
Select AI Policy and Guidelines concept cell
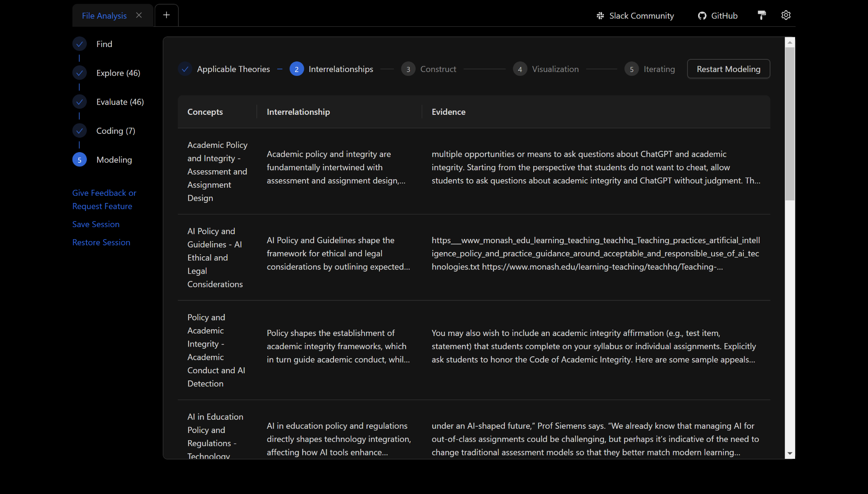point(217,258)
